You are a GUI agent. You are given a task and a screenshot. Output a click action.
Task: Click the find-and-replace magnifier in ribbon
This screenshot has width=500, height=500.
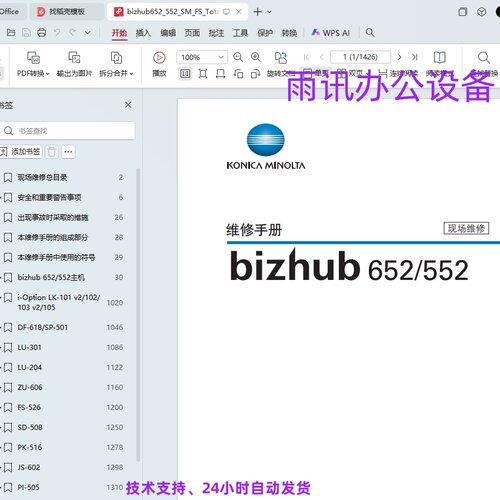[484, 57]
